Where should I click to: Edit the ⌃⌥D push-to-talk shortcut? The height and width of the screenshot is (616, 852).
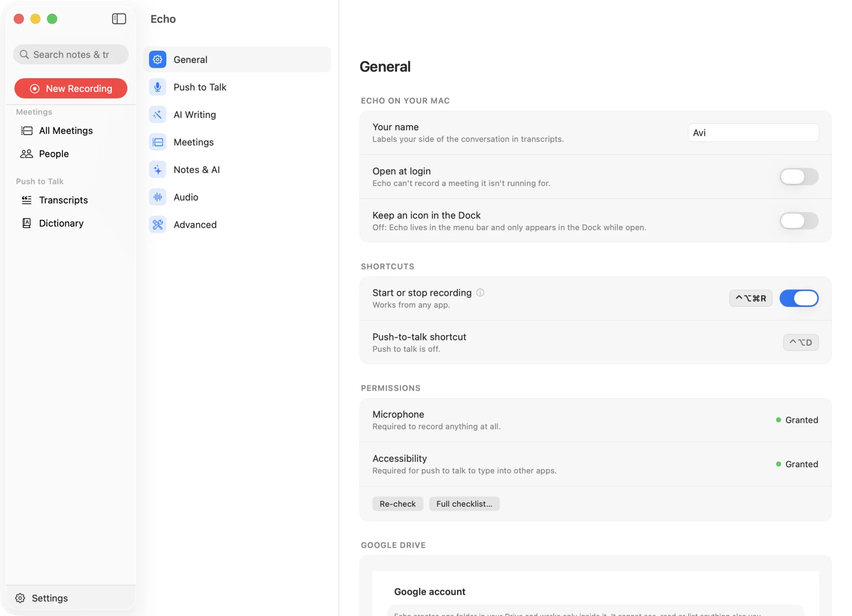(801, 342)
